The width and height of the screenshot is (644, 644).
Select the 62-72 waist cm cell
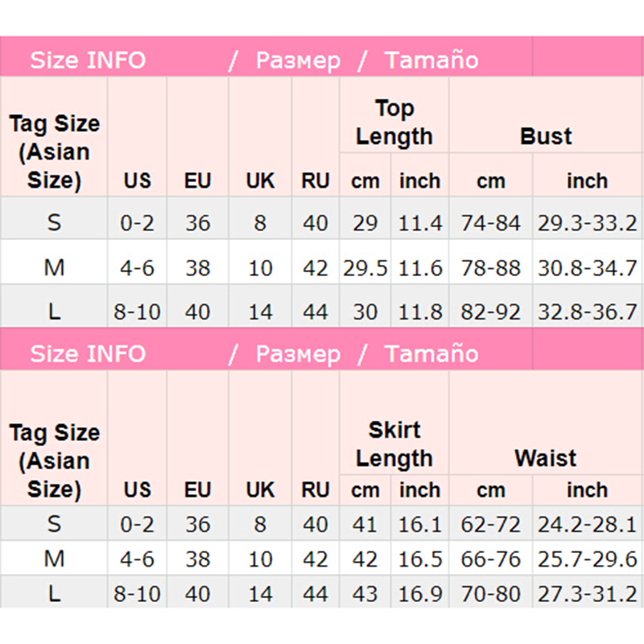click(491, 525)
